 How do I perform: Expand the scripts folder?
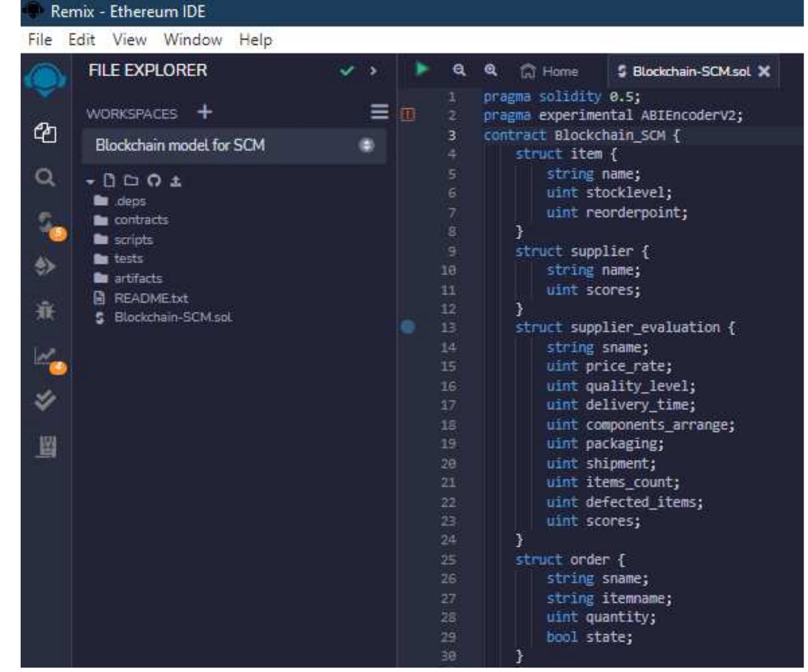point(124,240)
